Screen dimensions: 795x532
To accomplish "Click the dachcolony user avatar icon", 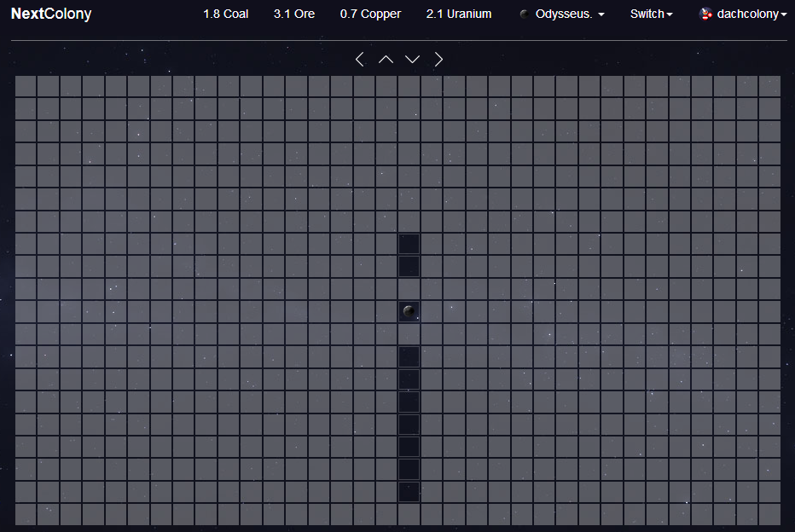I will [x=705, y=14].
